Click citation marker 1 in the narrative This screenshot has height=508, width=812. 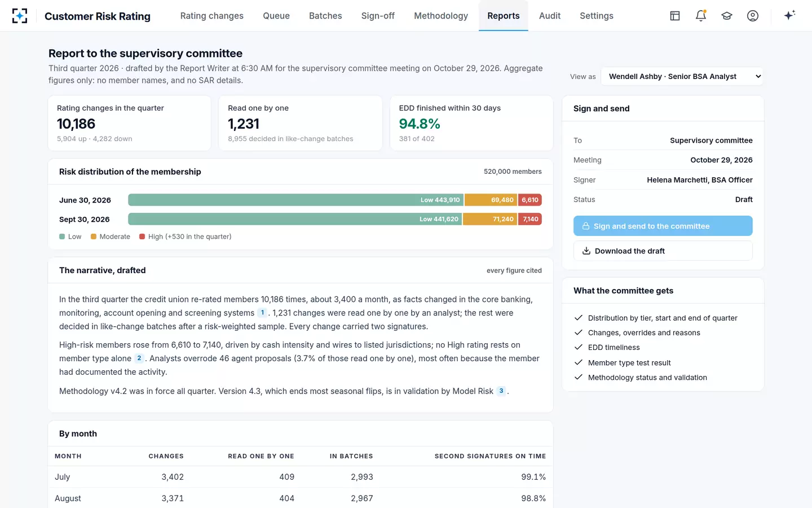click(x=262, y=313)
